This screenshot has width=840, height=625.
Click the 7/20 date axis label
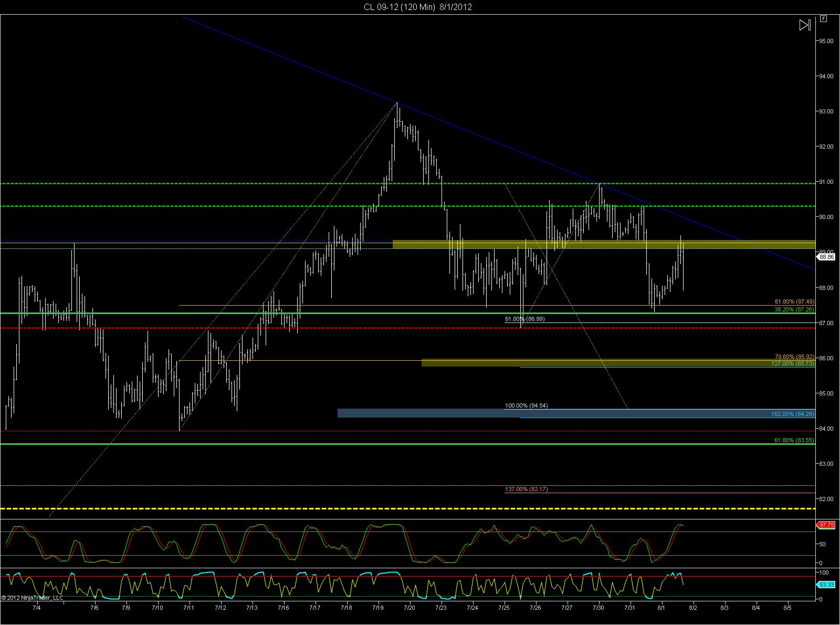tap(409, 608)
